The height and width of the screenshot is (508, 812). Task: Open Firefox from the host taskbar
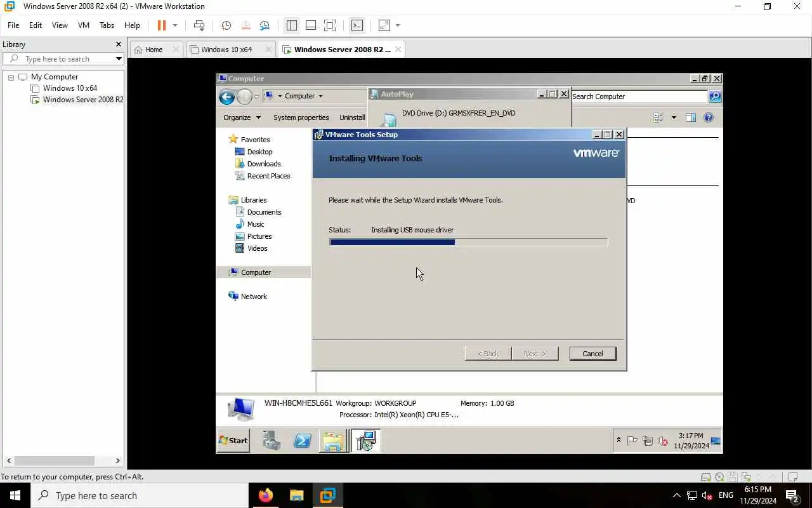(x=266, y=495)
